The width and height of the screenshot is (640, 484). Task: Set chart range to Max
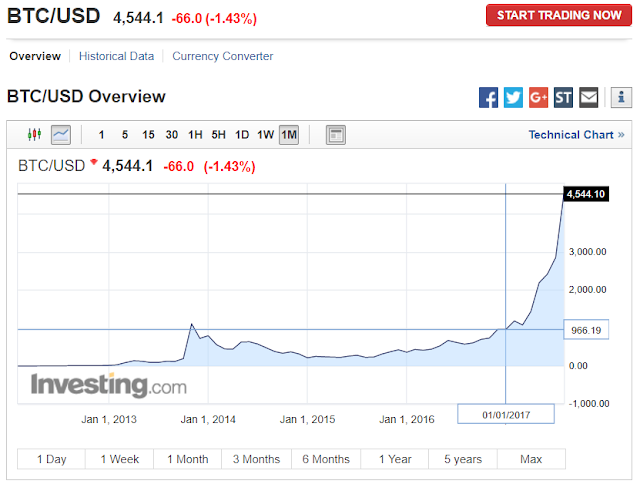tap(531, 459)
